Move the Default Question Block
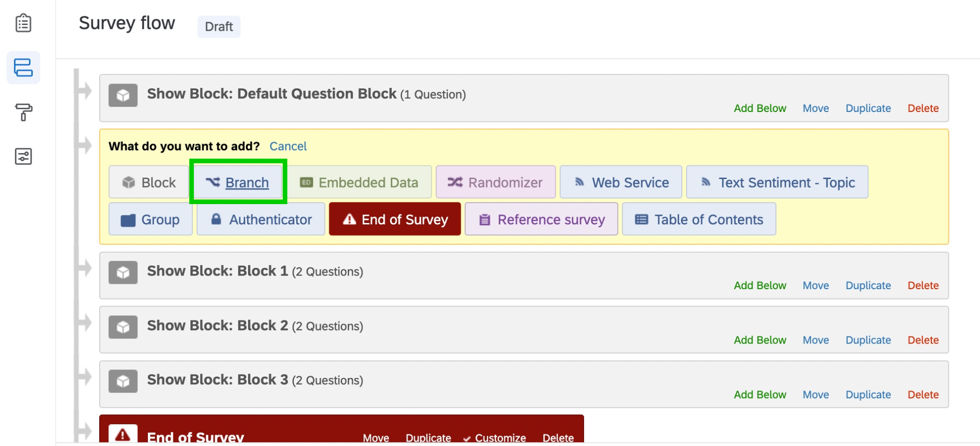 (816, 108)
